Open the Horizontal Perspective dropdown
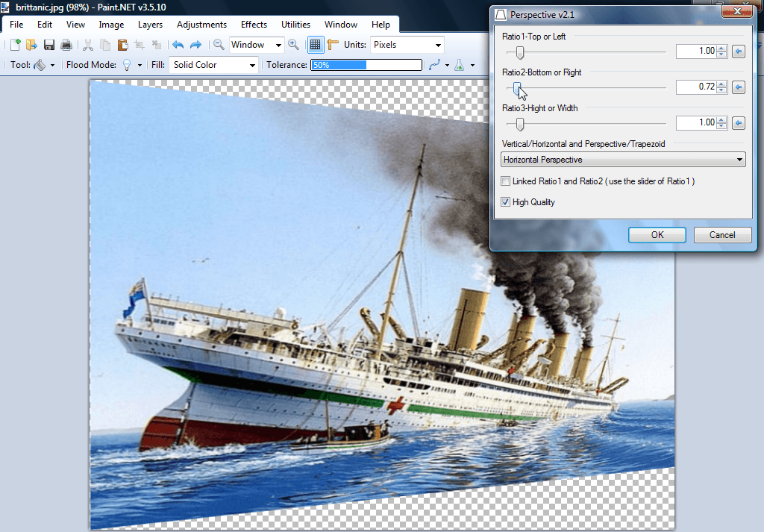 (623, 159)
